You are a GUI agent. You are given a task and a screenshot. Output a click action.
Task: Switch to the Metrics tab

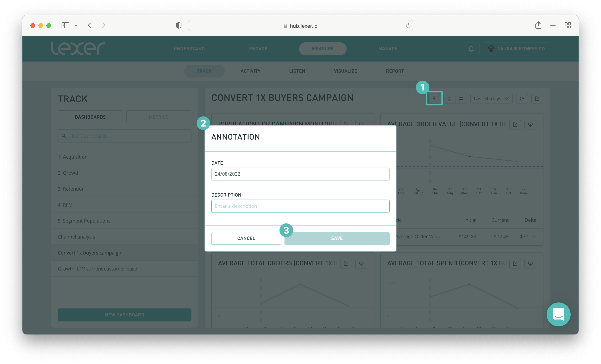tap(159, 117)
